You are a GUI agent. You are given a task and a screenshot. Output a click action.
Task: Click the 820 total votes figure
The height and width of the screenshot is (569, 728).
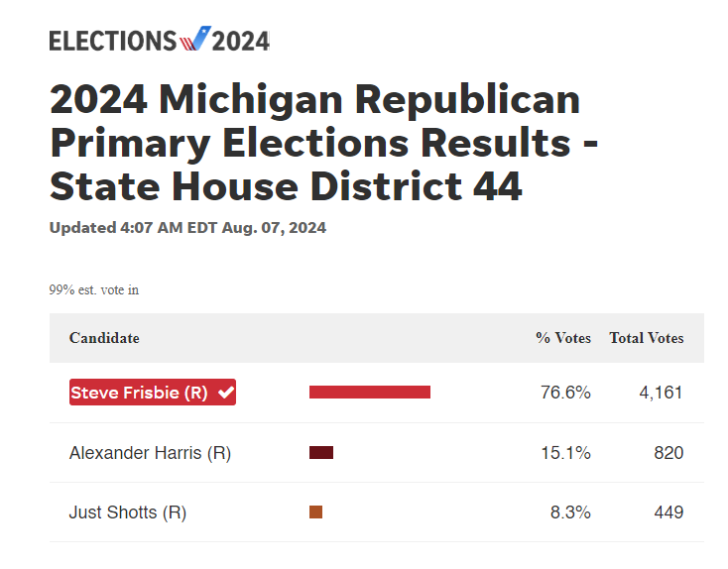tap(668, 453)
